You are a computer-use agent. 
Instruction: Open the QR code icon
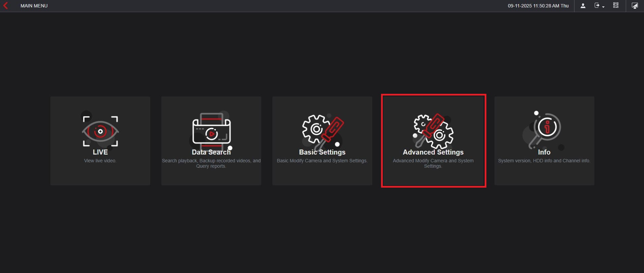pyautogui.click(x=616, y=6)
